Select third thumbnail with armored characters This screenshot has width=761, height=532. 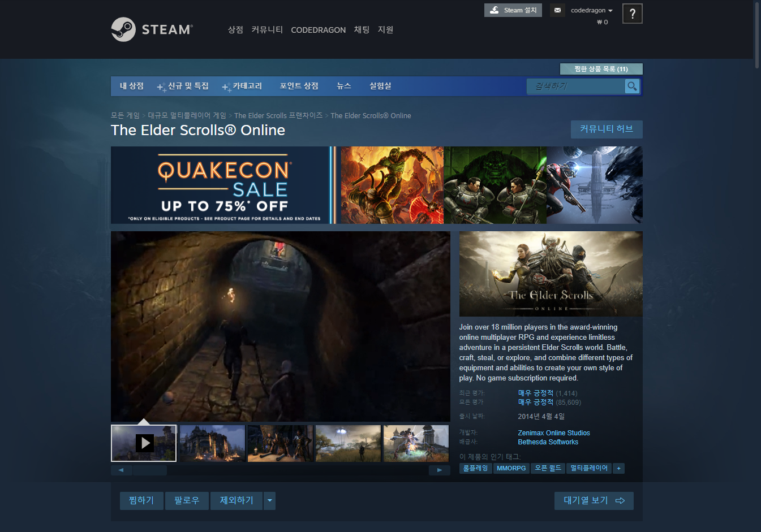pos(280,443)
